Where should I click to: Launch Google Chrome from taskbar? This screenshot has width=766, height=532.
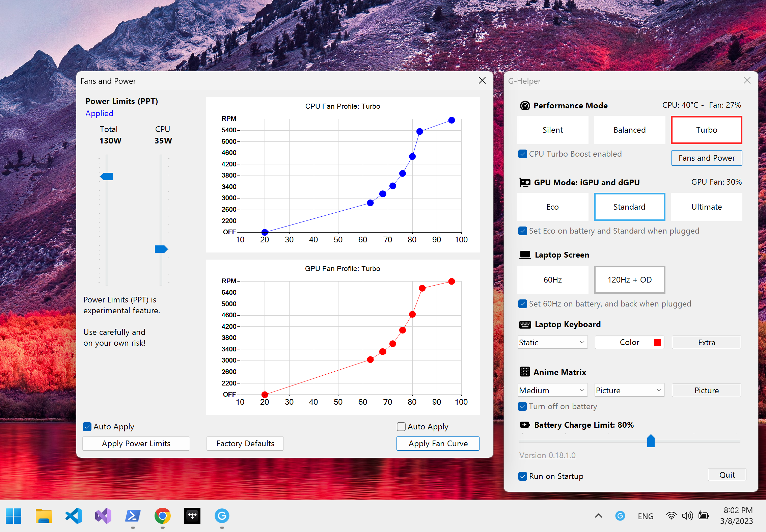(162, 516)
